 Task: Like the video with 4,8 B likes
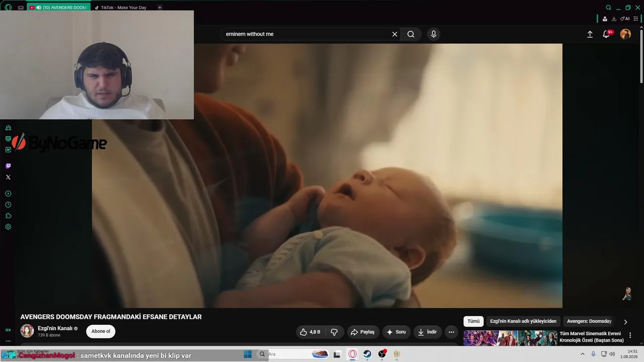pos(310,332)
